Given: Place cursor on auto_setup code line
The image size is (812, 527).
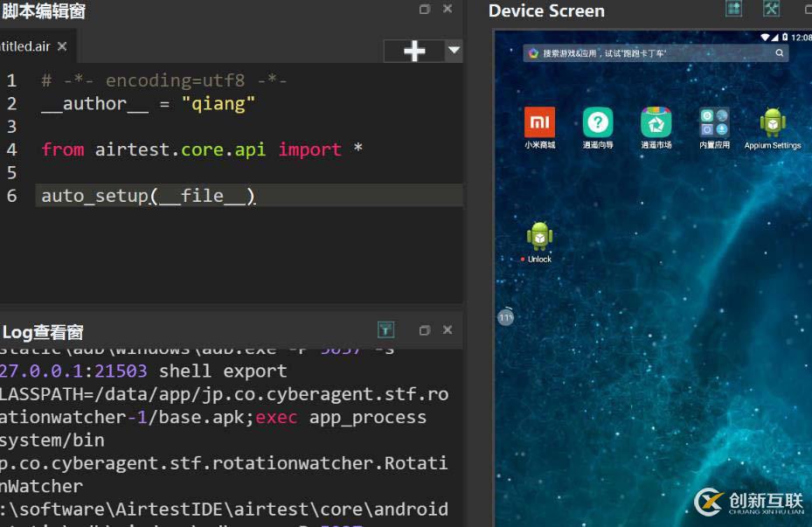Looking at the screenshot, I should pyautogui.click(x=149, y=196).
